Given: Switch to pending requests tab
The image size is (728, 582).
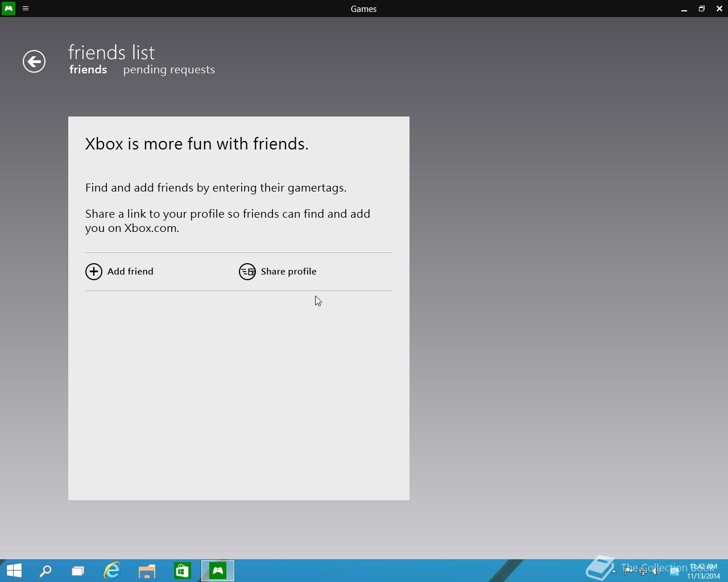Looking at the screenshot, I should click(x=169, y=70).
